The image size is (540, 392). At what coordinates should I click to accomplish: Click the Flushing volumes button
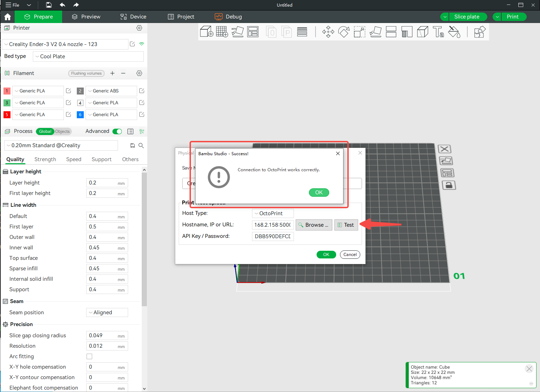[x=86, y=73]
